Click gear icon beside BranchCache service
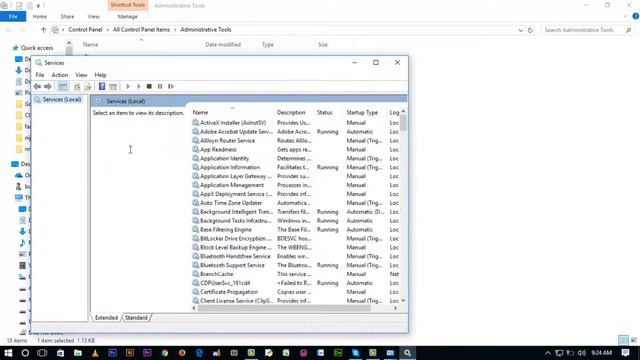The image size is (640, 360). click(196, 274)
